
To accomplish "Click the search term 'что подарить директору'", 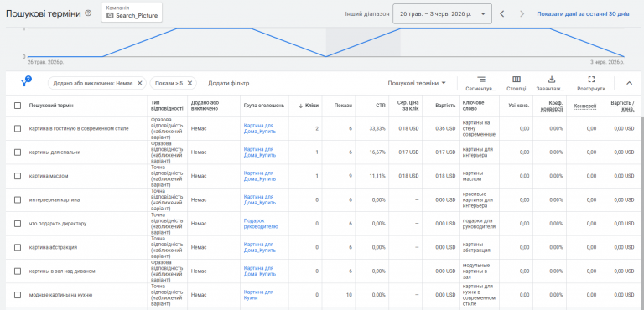I will (x=58, y=224).
